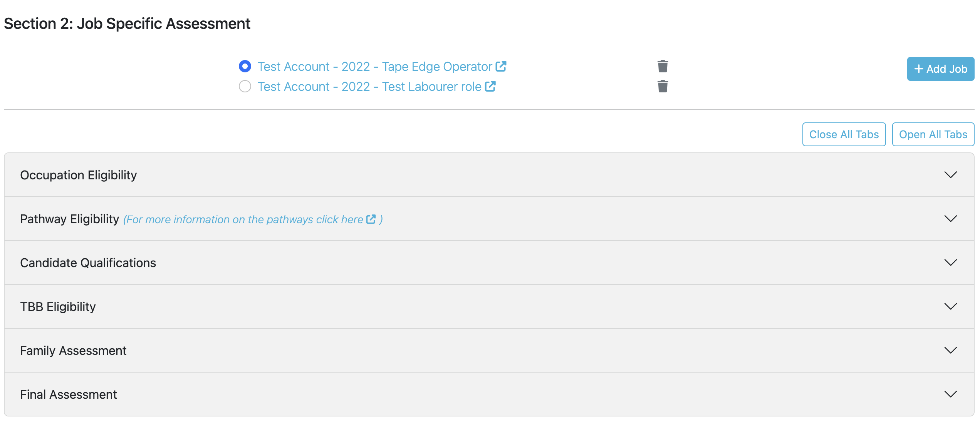Viewport: 980px width, 428px height.
Task: Click the Add Job button
Action: click(x=940, y=69)
